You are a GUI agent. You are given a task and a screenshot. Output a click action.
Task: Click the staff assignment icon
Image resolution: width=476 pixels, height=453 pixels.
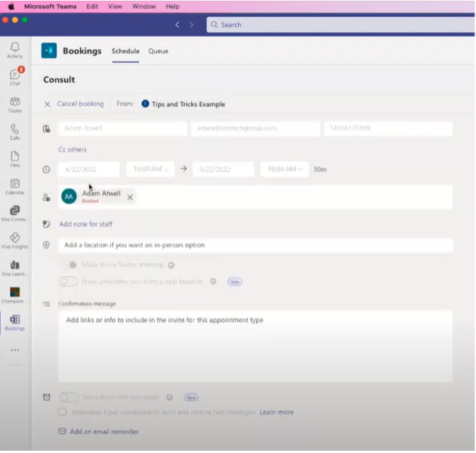pyautogui.click(x=46, y=198)
